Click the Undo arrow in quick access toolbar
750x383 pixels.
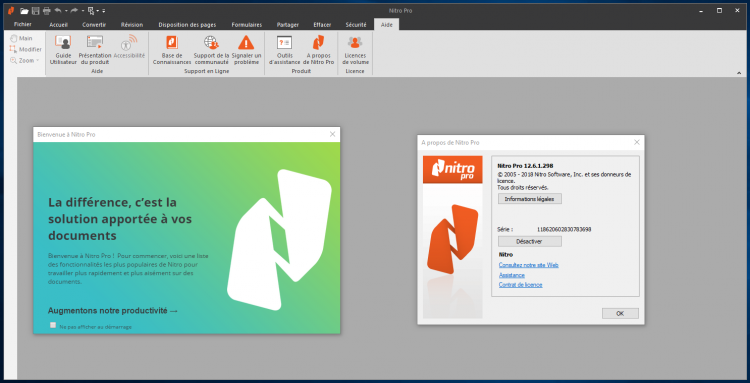[x=58, y=11]
